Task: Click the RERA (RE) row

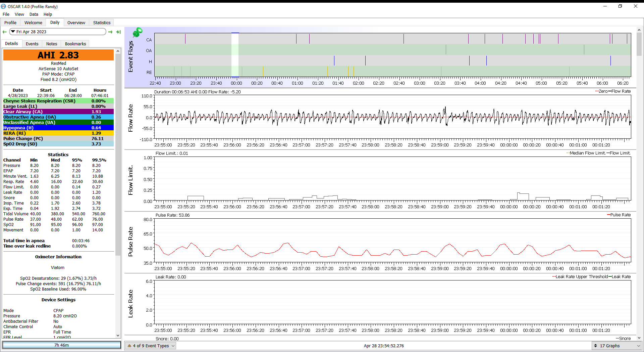Action: [58, 133]
